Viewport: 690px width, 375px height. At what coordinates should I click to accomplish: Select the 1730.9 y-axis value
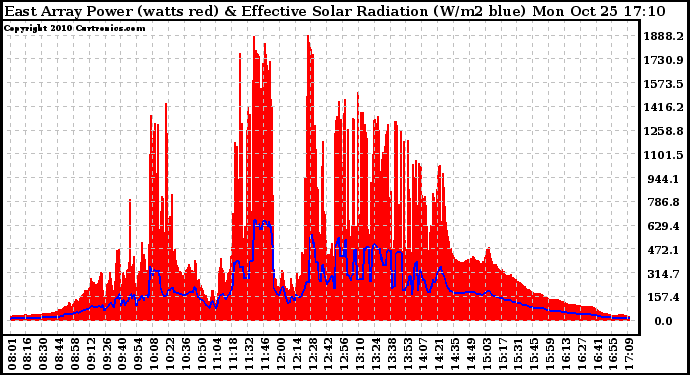(x=663, y=60)
